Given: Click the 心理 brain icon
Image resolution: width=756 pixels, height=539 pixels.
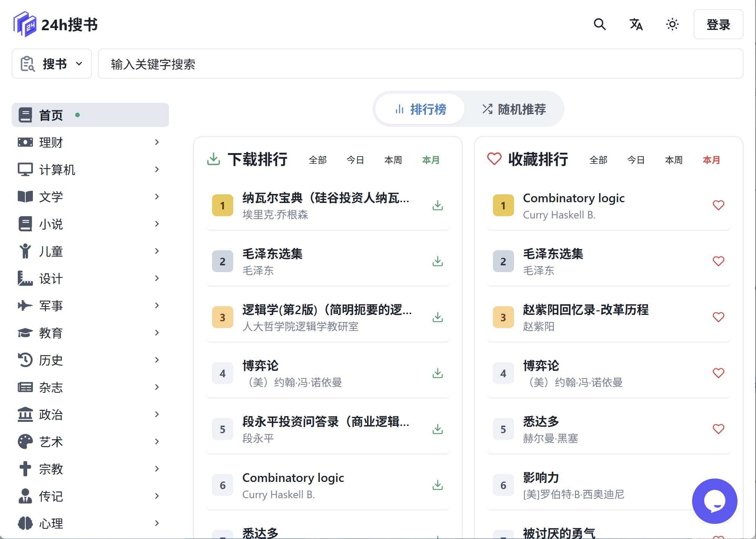Looking at the screenshot, I should [x=25, y=523].
